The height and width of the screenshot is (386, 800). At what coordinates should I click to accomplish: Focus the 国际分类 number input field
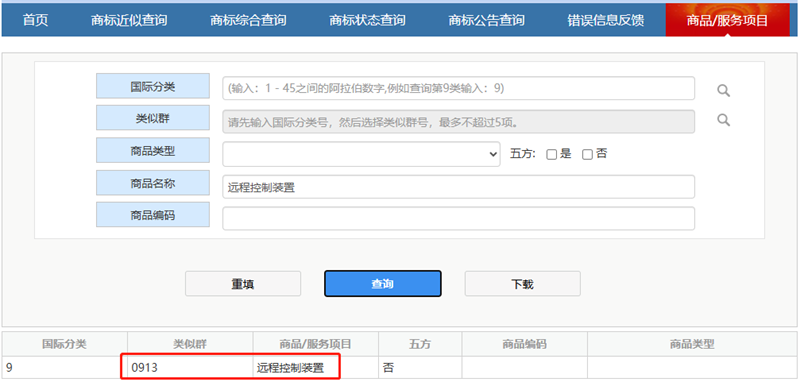pos(458,88)
